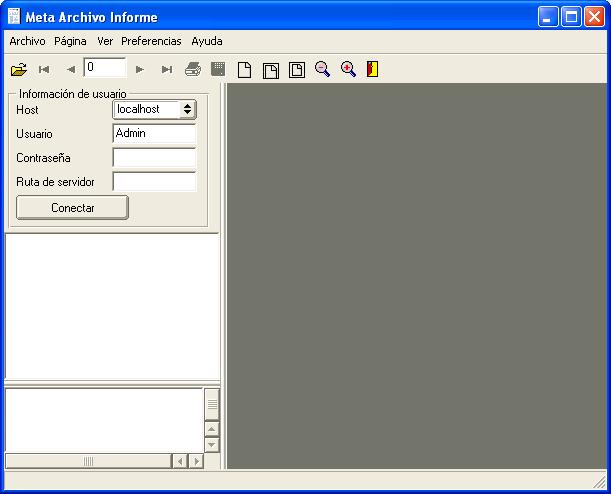Click the zoom in magnifier icon
The width and height of the screenshot is (611, 494).
(348, 69)
